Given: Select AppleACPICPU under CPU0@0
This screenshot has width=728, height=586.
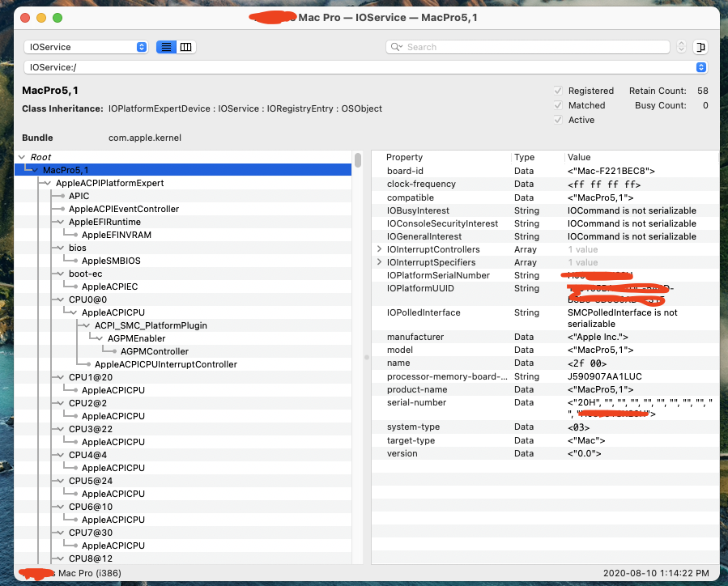Looking at the screenshot, I should coord(113,312).
